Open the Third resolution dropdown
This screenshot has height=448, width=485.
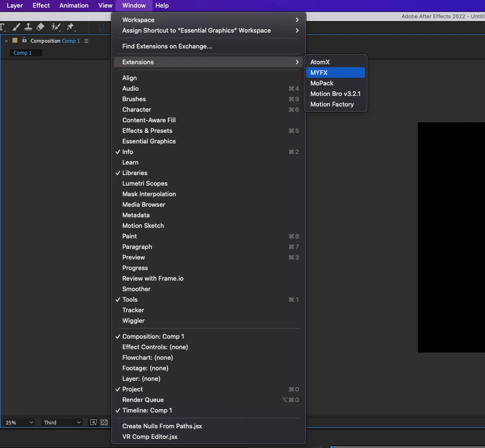point(62,422)
